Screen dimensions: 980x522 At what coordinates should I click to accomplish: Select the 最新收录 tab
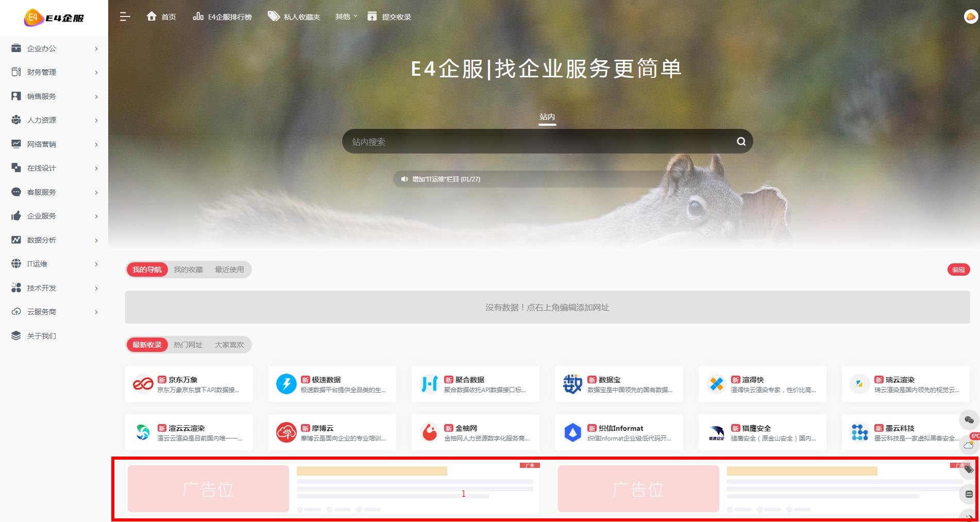point(147,345)
